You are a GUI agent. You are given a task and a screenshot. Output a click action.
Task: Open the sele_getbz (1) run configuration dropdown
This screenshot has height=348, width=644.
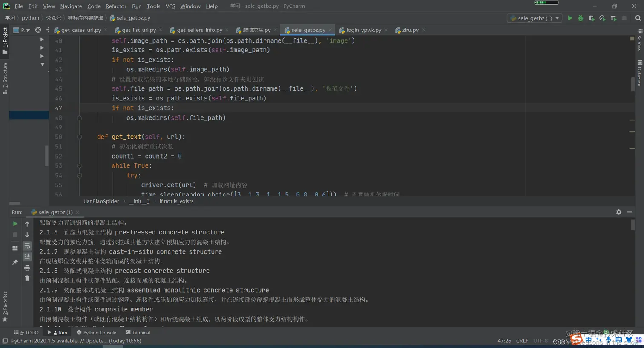point(535,18)
